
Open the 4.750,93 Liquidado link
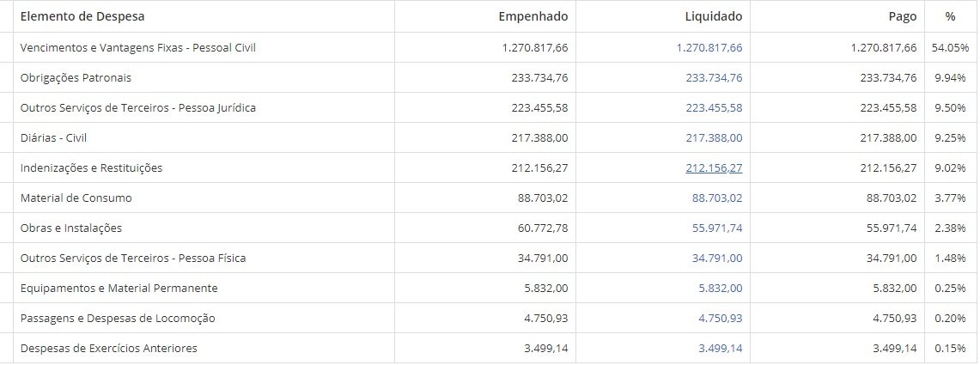tap(721, 319)
